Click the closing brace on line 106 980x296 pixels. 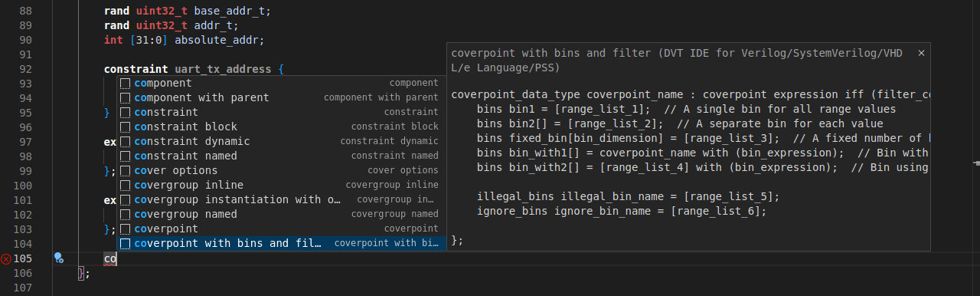point(81,273)
